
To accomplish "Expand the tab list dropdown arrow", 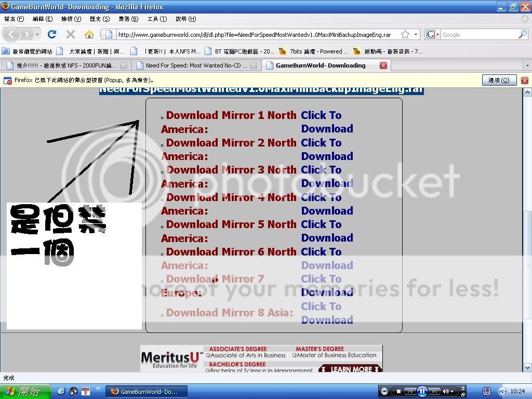I will 527,66.
